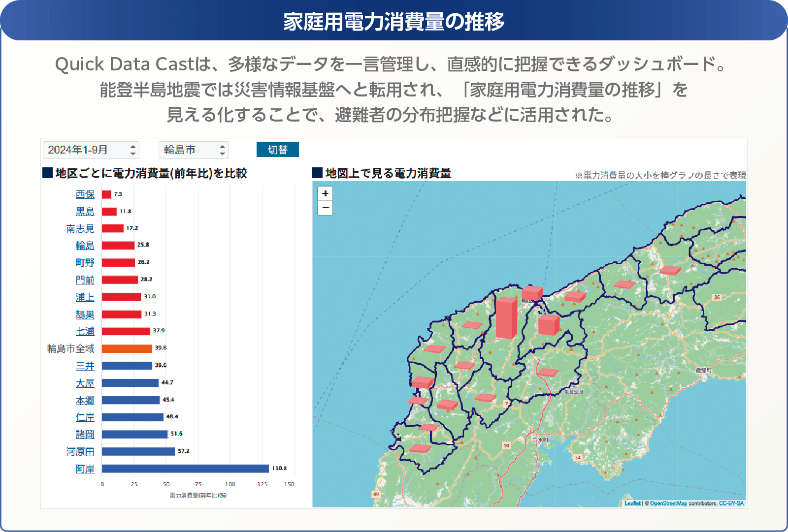Open the 浦上 district link

point(85,297)
